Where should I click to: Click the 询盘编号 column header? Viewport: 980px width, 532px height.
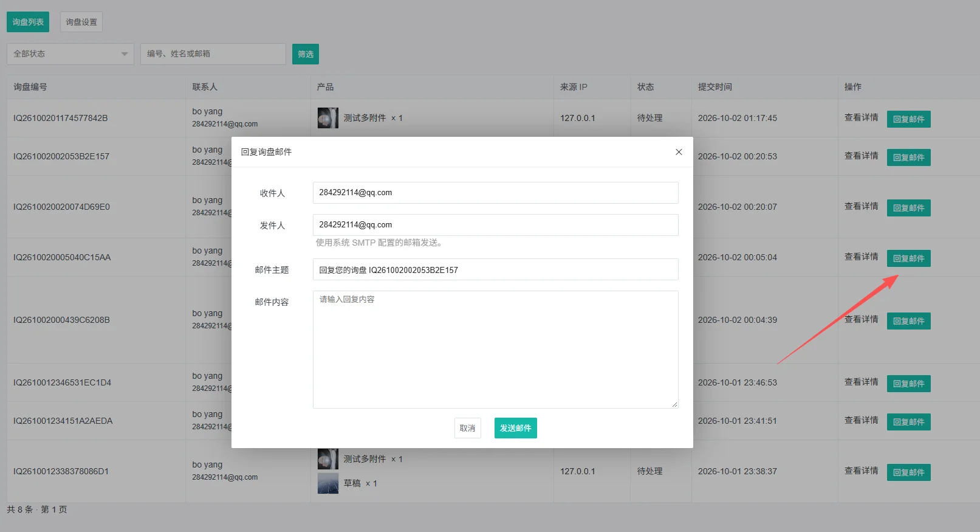(x=30, y=87)
